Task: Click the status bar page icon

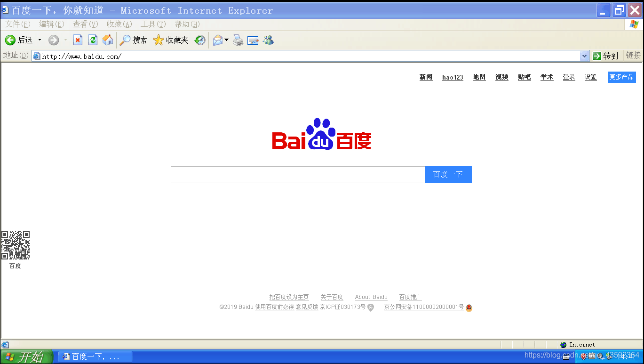Action: [x=5, y=345]
